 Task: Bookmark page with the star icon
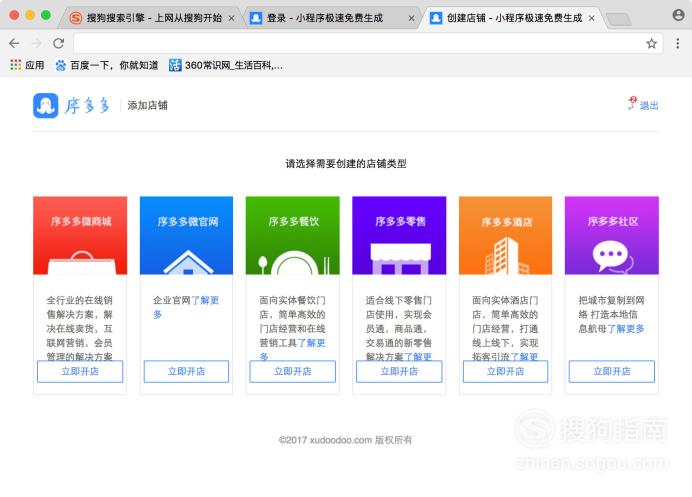651,43
